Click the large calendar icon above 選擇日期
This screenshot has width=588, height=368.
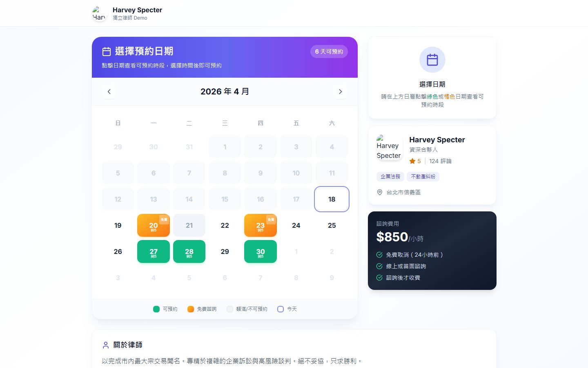432,60
